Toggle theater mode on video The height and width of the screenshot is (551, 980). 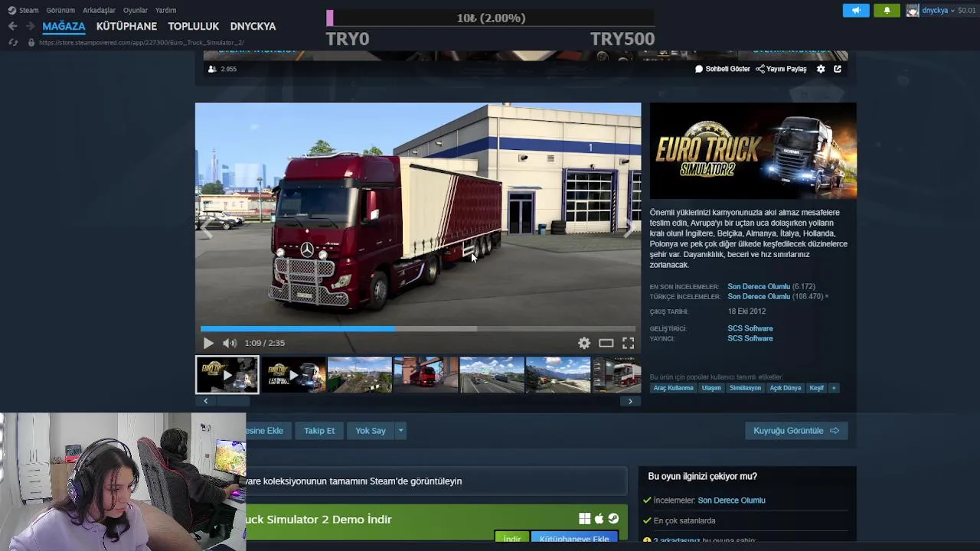point(606,344)
